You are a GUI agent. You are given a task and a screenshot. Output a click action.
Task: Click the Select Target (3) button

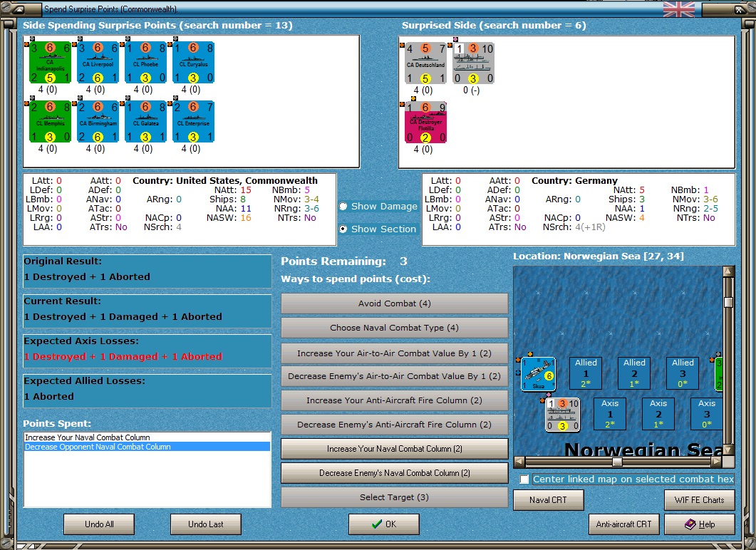(x=395, y=497)
